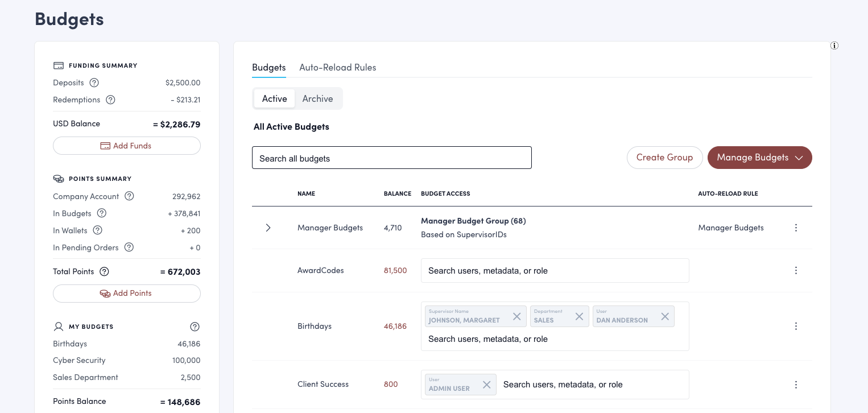Click help icon beside Redemptions
Viewport: 868px width, 413px height.
[x=110, y=100]
